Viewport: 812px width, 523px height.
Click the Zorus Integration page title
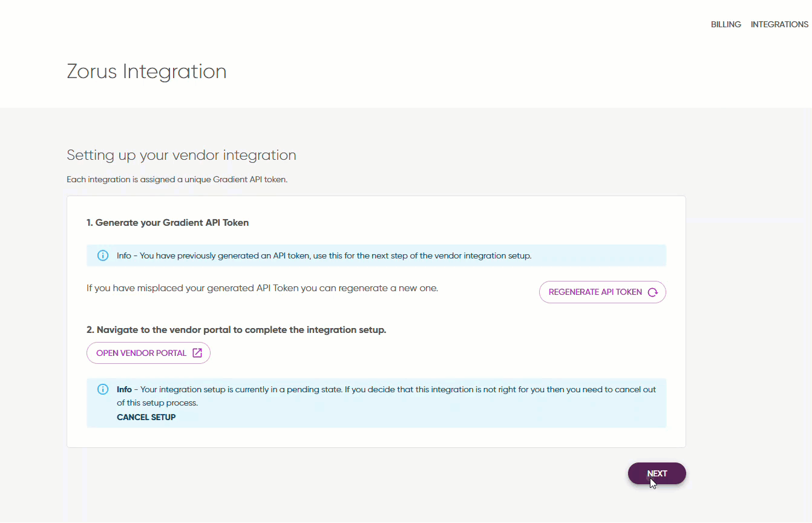tap(146, 71)
